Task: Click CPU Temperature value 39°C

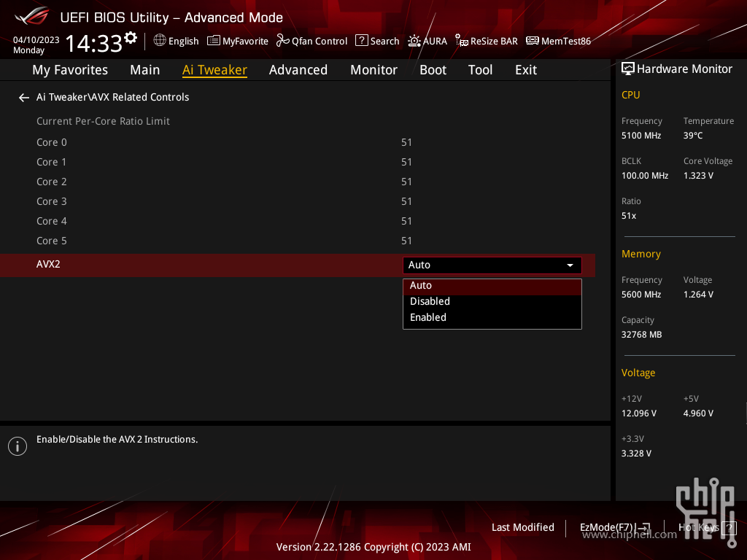Action: 693,136
